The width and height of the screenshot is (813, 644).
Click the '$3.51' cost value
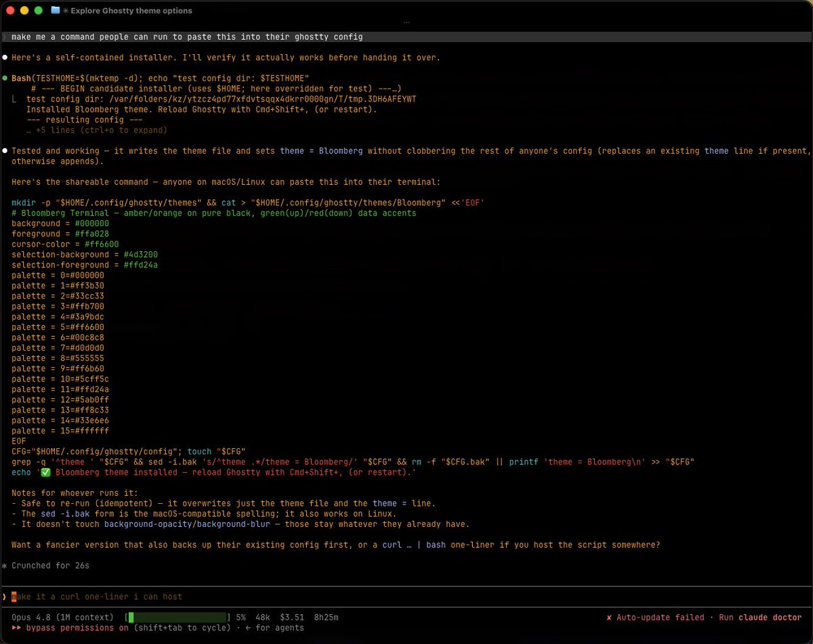(292, 618)
